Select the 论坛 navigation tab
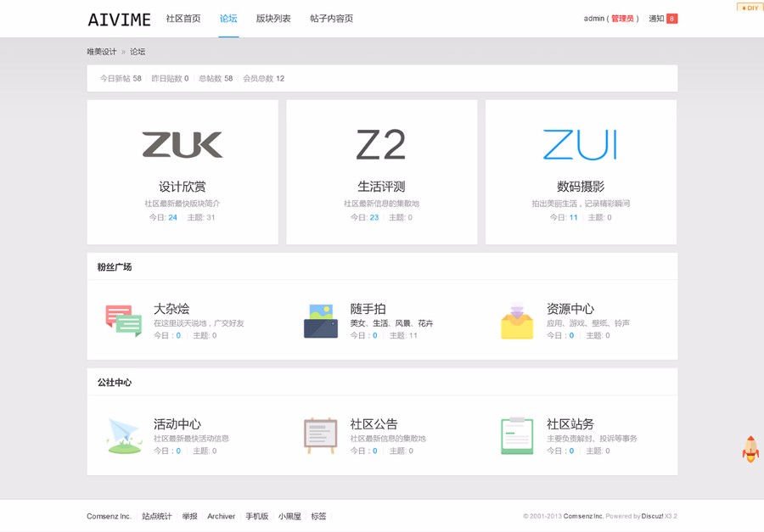The image size is (764, 532). tap(228, 19)
